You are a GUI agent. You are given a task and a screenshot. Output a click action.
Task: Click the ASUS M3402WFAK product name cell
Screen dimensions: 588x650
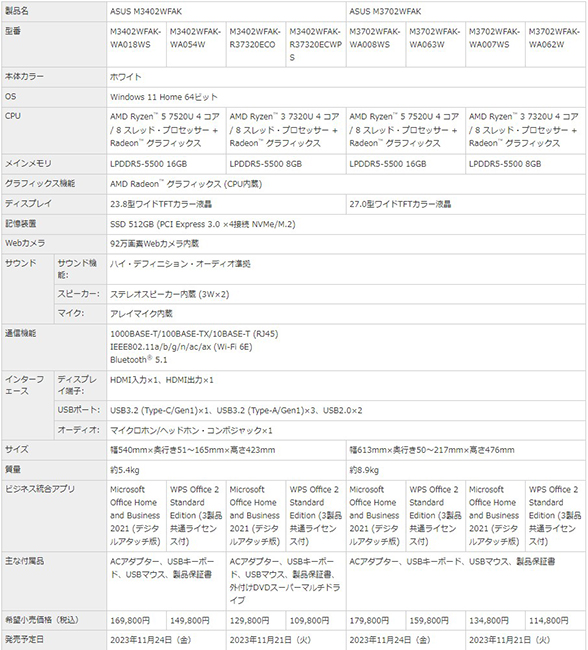pos(226,11)
